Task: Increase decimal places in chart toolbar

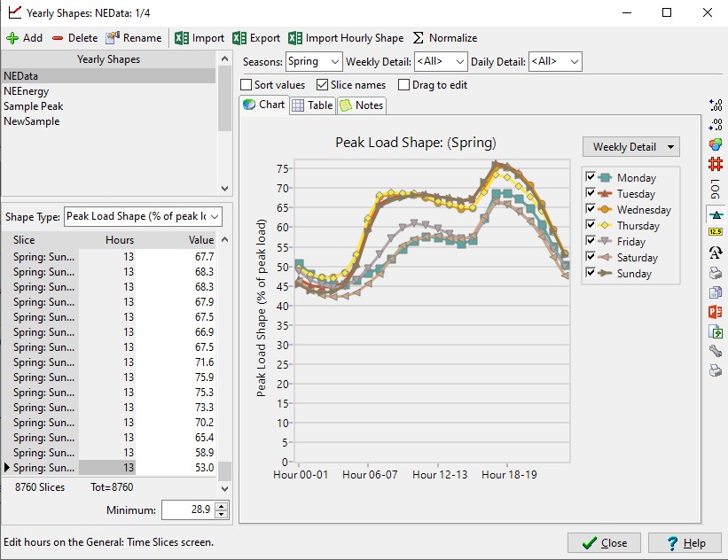Action: click(x=716, y=105)
